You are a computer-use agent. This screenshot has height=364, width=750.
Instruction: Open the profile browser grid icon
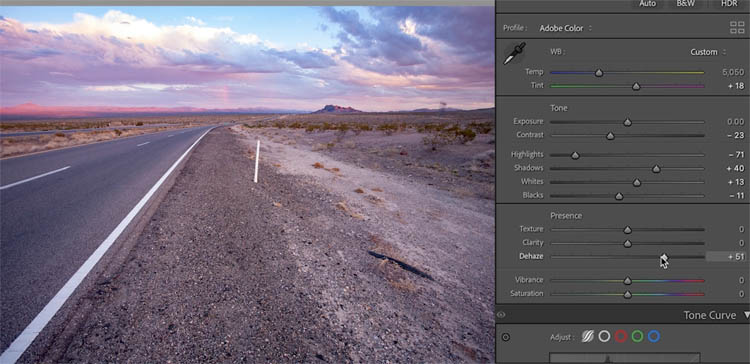(x=737, y=28)
